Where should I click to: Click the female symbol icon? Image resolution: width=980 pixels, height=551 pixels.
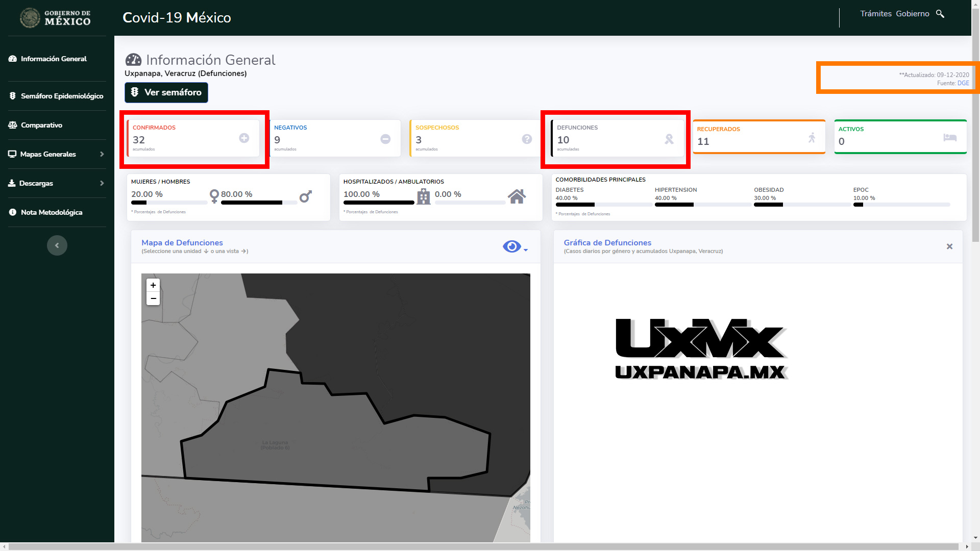pos(214,196)
